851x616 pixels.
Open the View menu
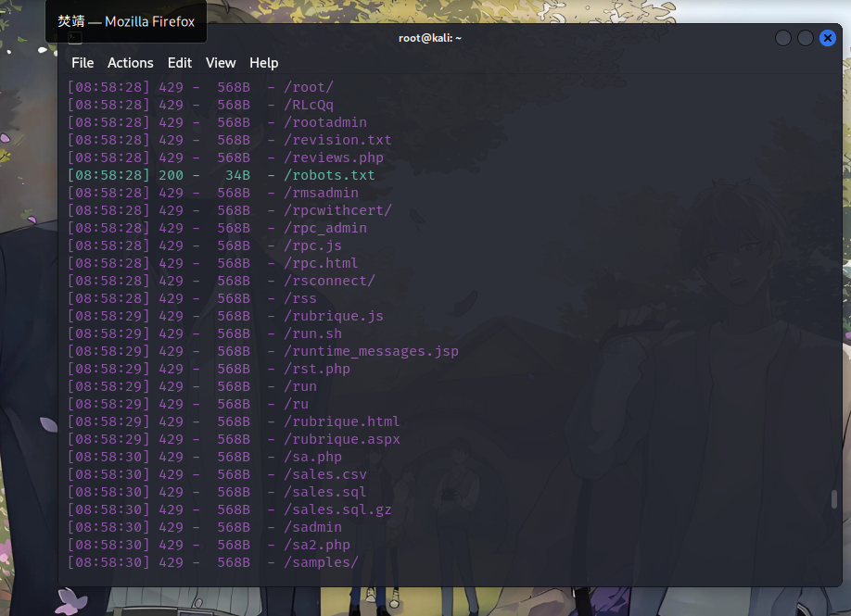(x=221, y=63)
